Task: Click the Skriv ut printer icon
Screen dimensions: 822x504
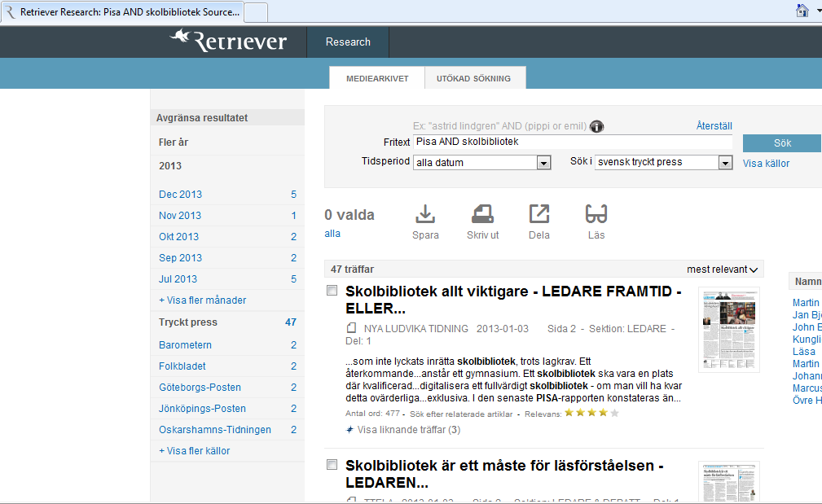Action: 482,214
